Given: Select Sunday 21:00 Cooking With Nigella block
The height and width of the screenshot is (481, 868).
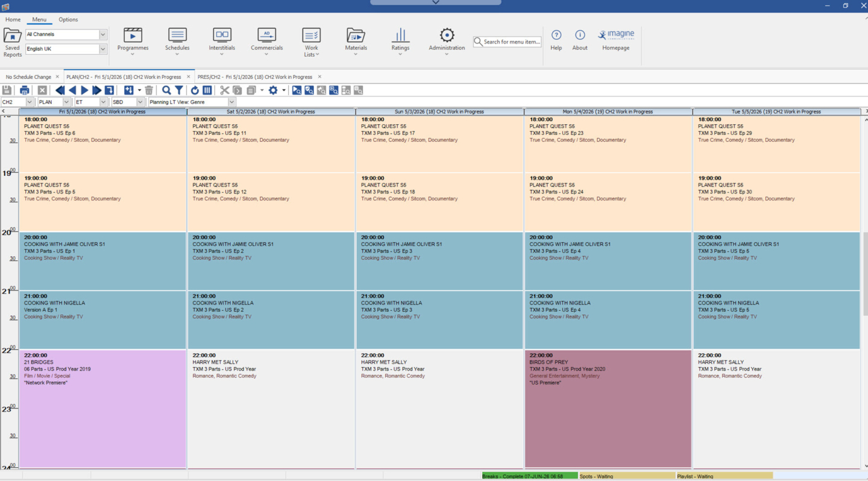Looking at the screenshot, I should (440, 320).
